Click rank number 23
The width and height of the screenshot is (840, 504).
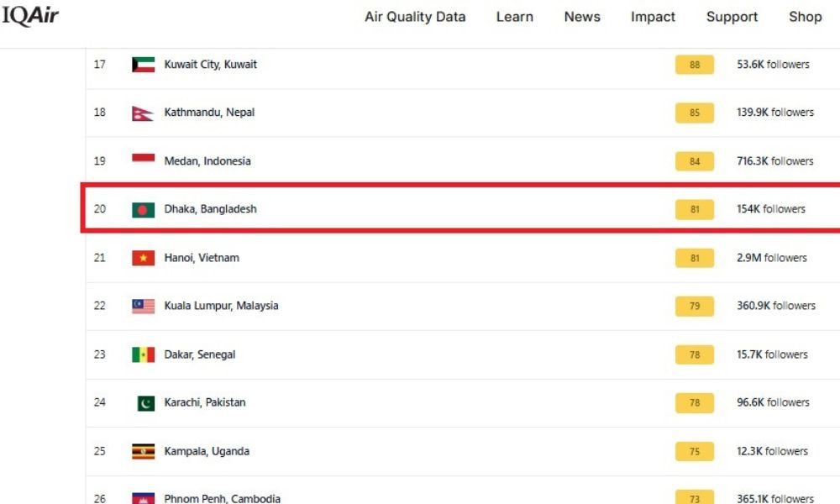tap(100, 354)
